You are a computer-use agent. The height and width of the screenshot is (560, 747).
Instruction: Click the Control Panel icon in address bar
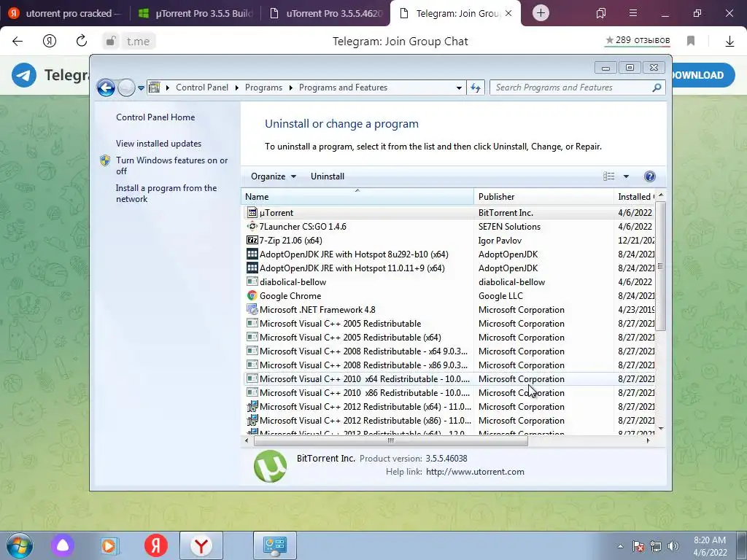point(155,87)
